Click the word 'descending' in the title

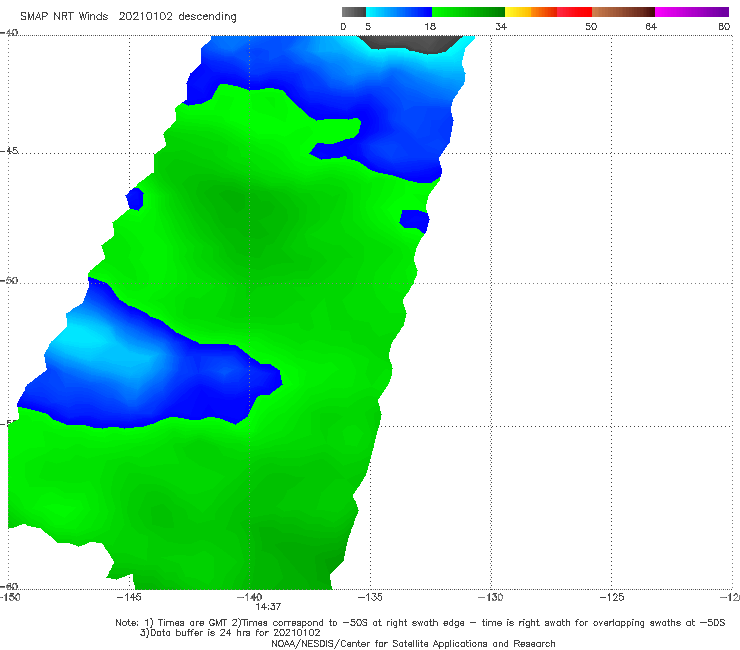click(x=208, y=17)
